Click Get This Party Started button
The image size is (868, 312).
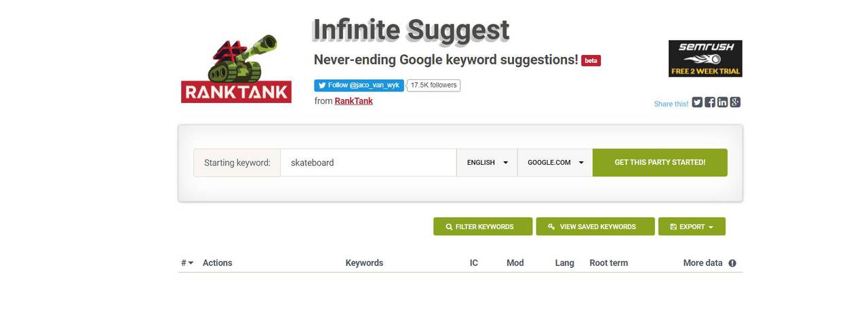click(x=660, y=163)
